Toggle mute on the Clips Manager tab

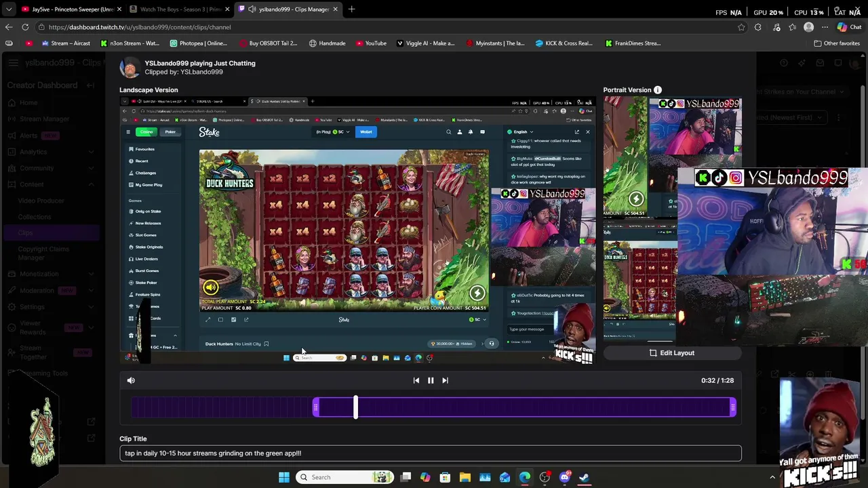(x=252, y=9)
